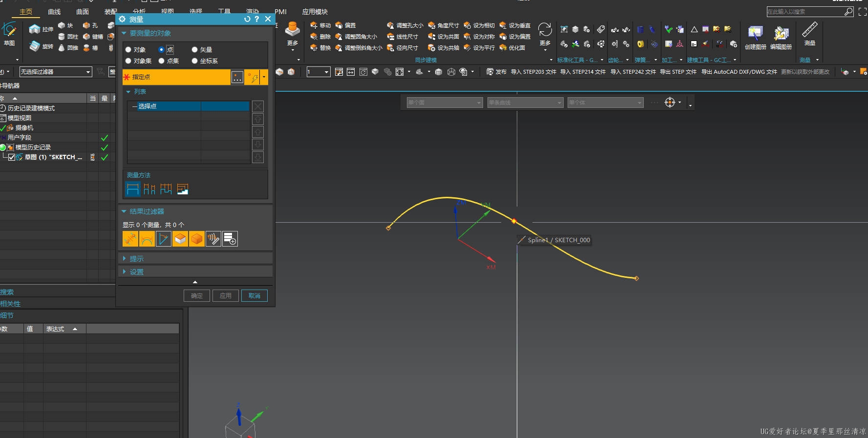Select the 坐标系 radio button
868x438 pixels.
coord(194,61)
